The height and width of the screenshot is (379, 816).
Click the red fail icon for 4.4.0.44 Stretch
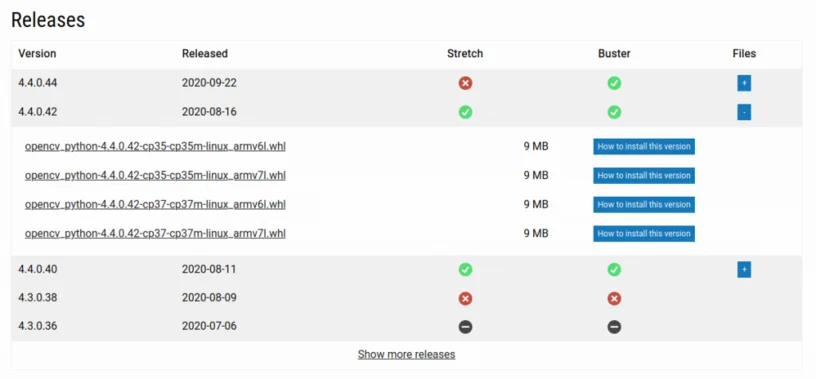pos(465,83)
